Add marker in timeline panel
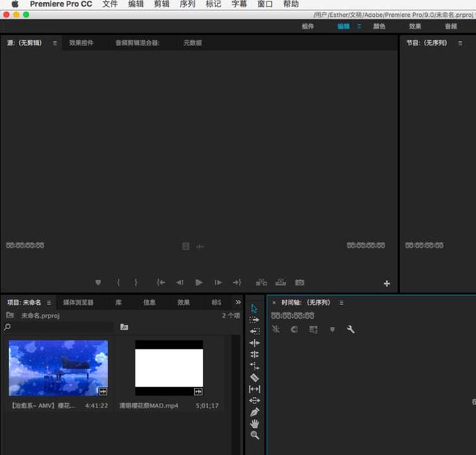476x455 pixels. point(332,329)
